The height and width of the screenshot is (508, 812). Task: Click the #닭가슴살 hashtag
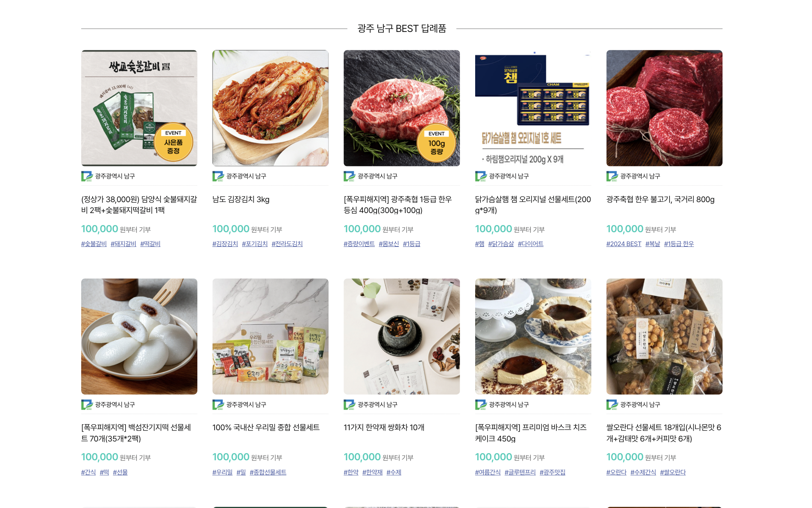click(x=501, y=244)
